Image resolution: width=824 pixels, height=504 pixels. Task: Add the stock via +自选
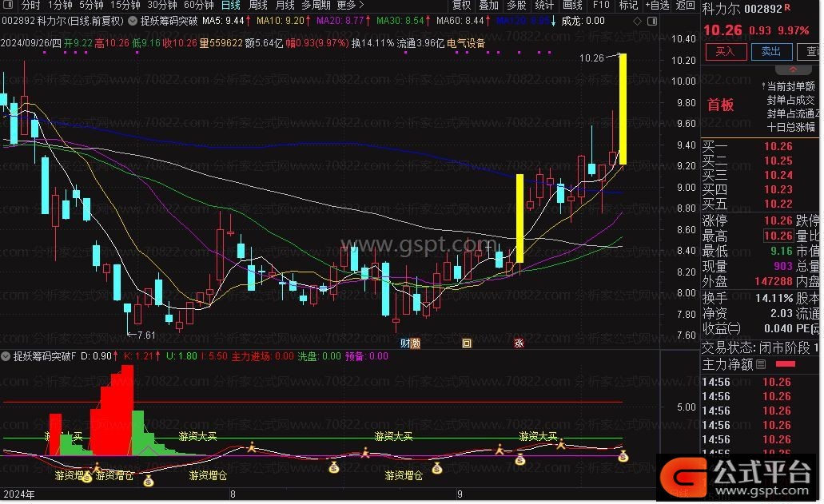658,6
